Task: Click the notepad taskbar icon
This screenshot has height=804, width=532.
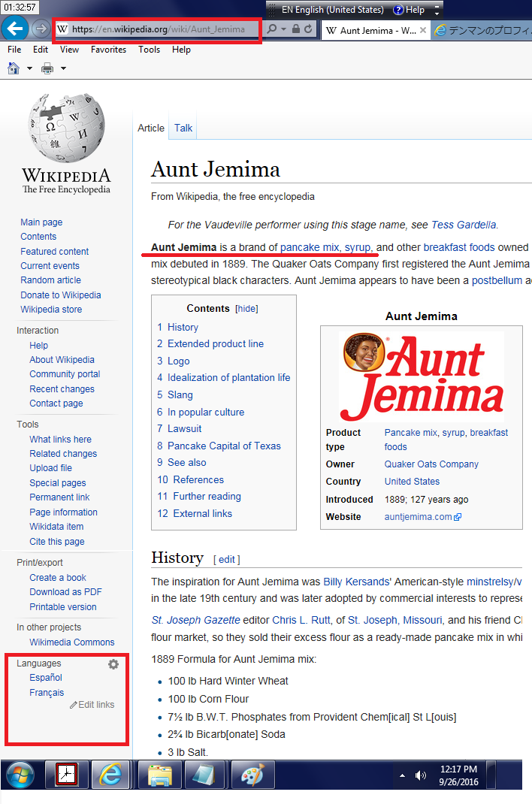Action: click(204, 774)
